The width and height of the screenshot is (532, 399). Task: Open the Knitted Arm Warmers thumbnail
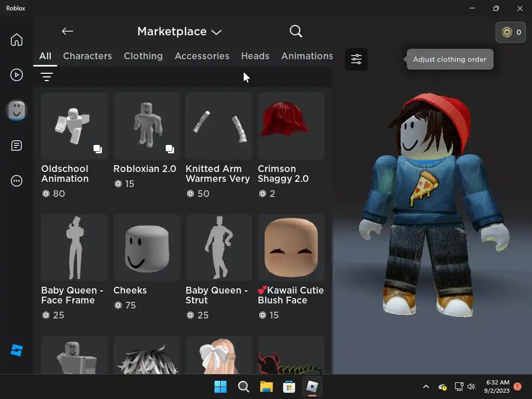[x=219, y=126]
